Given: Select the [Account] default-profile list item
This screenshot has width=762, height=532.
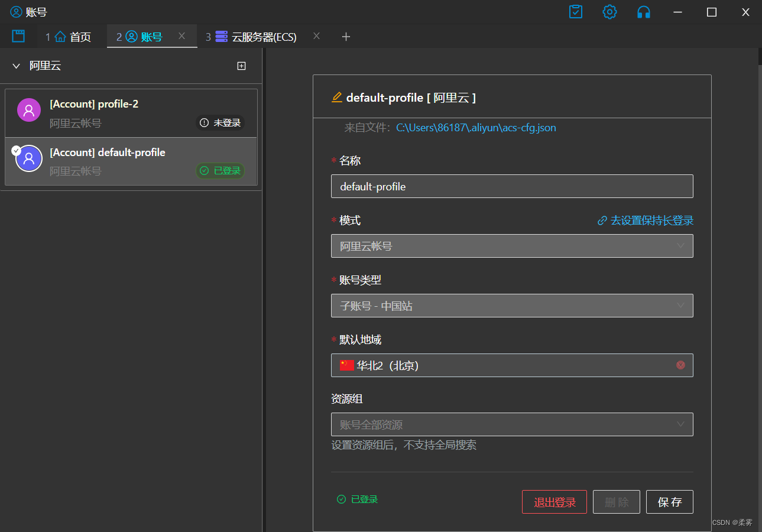Looking at the screenshot, I should 131,161.
